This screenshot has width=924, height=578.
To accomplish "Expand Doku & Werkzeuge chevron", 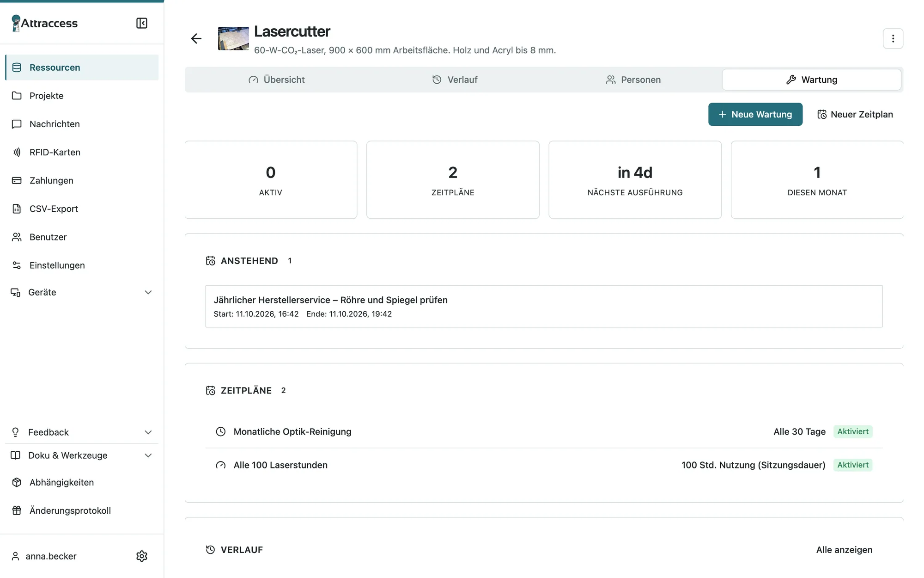I will (x=148, y=455).
